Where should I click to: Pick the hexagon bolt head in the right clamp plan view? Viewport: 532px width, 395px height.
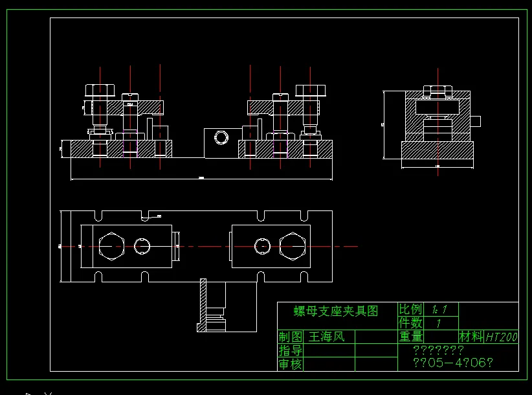click(x=293, y=246)
